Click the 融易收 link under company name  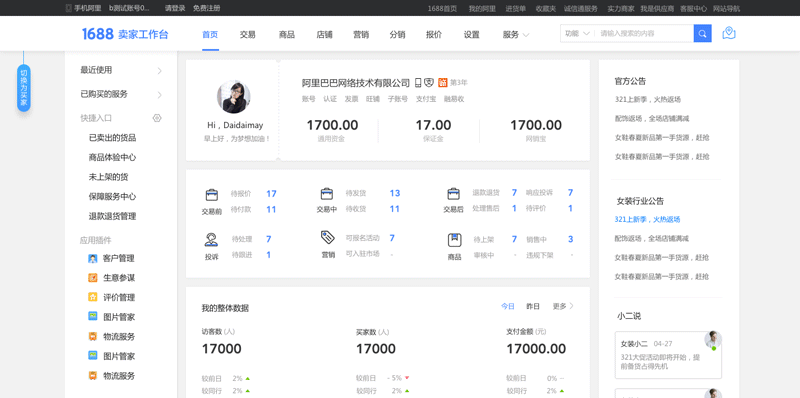tap(454, 99)
